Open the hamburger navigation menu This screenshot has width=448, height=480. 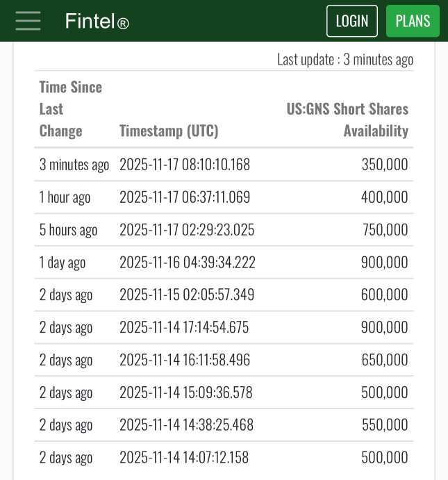[28, 21]
